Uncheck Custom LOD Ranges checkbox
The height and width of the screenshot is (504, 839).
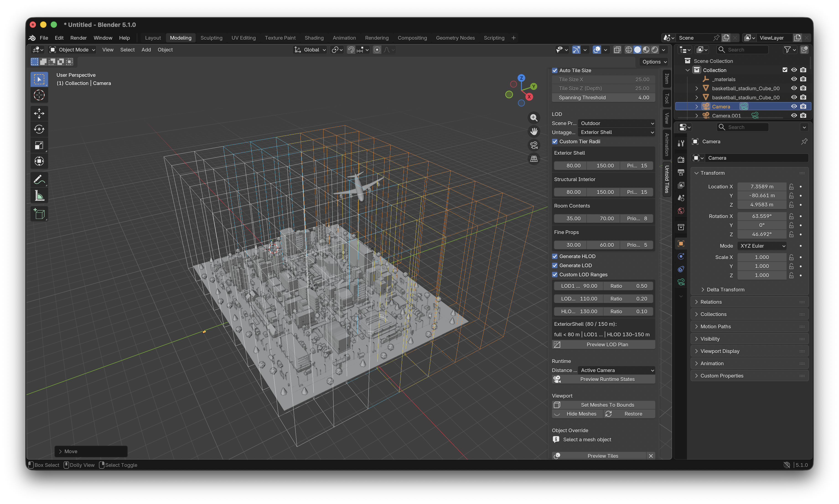click(x=554, y=275)
